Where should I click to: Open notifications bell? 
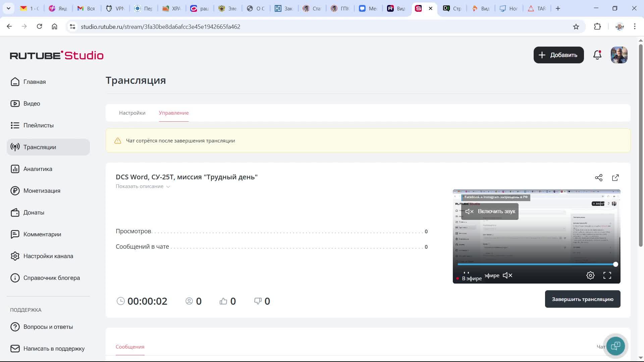tap(597, 55)
